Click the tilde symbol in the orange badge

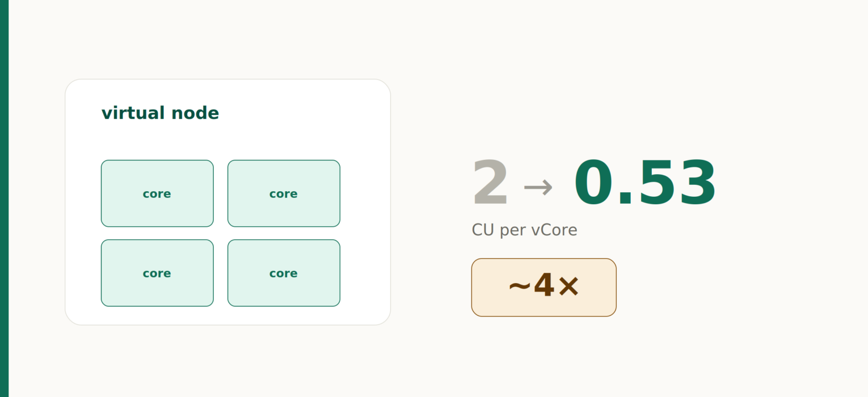pyautogui.click(x=520, y=287)
